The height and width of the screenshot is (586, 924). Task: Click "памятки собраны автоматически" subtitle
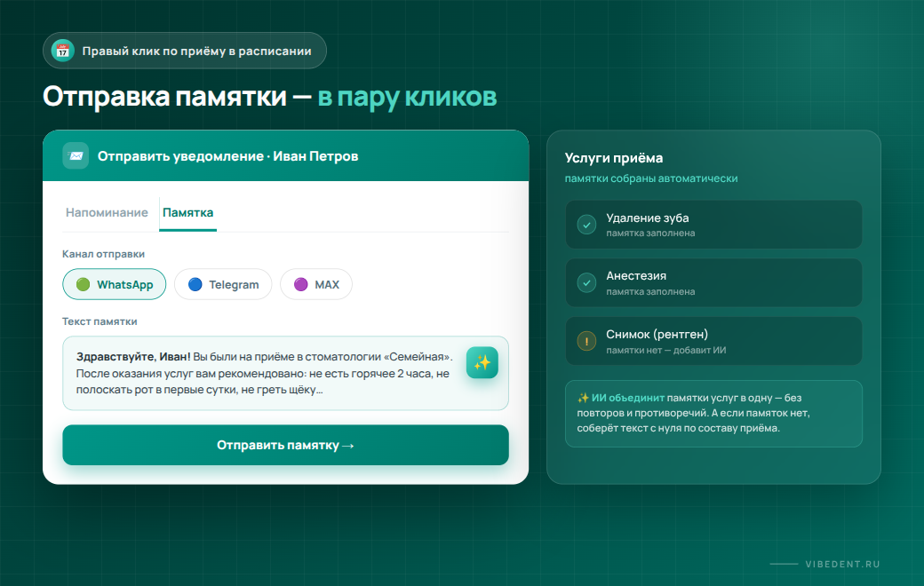(651, 178)
